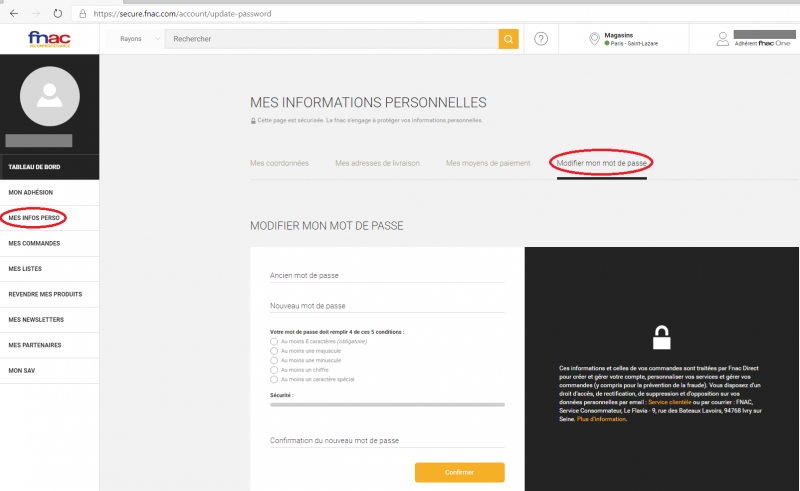Click the Nouveau mot de passe field

pyautogui.click(x=387, y=306)
